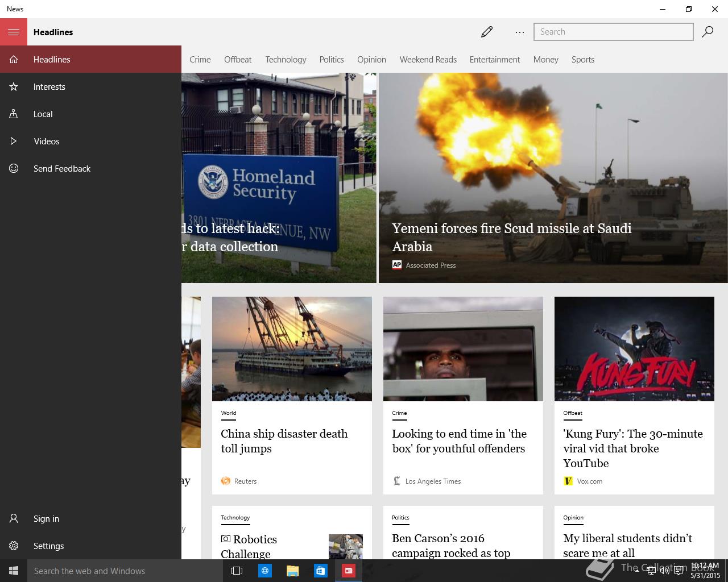Image resolution: width=728 pixels, height=582 pixels.
Task: Click the taskbar web and Windows search box
Action: pyautogui.click(x=124, y=571)
